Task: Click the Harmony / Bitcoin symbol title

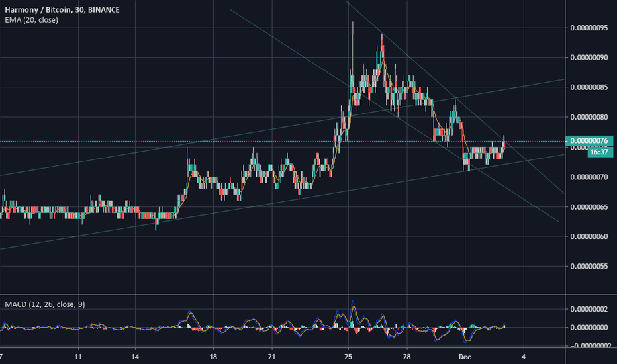Action: point(62,9)
